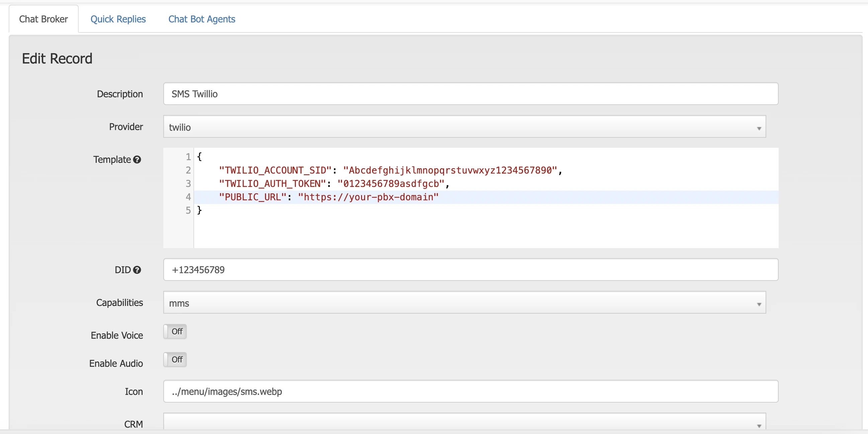868x434 pixels.
Task: Click the Provider dropdown arrow
Action: tap(759, 128)
